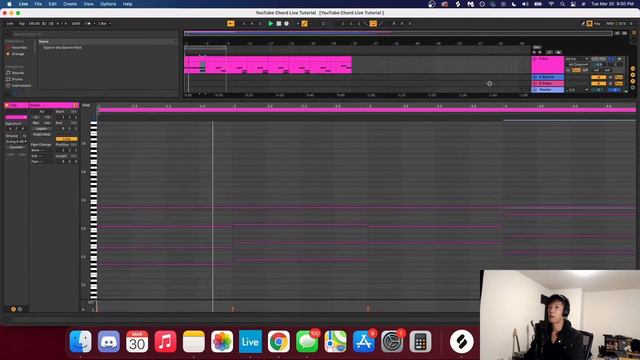Open Photos app from the dock
The width and height of the screenshot is (640, 360).
pos(222,341)
